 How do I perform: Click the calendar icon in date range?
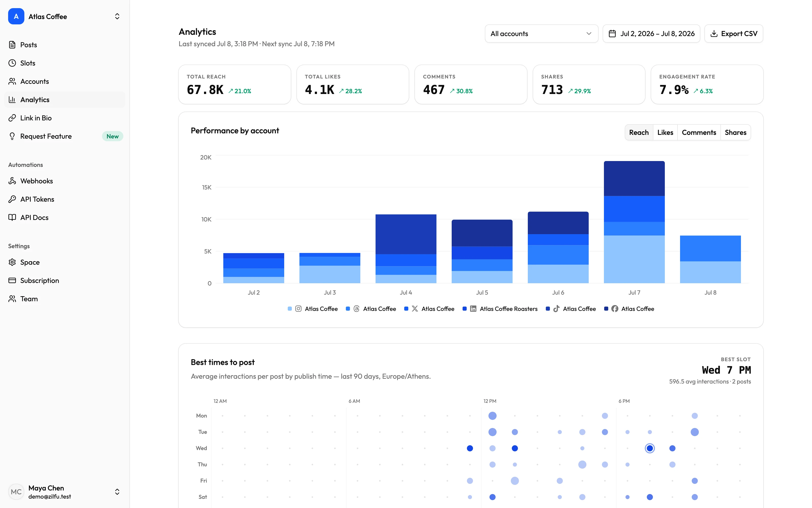[612, 34]
